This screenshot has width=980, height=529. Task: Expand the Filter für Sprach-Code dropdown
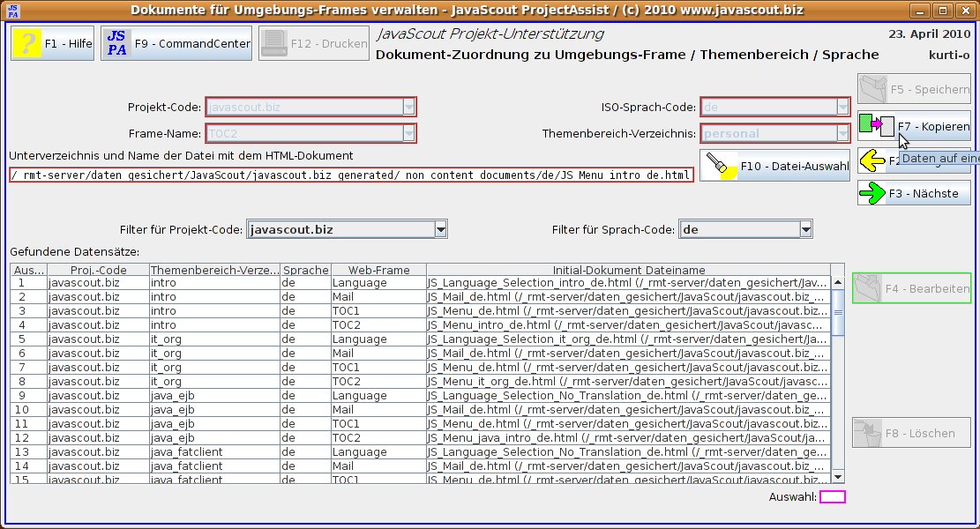click(804, 230)
